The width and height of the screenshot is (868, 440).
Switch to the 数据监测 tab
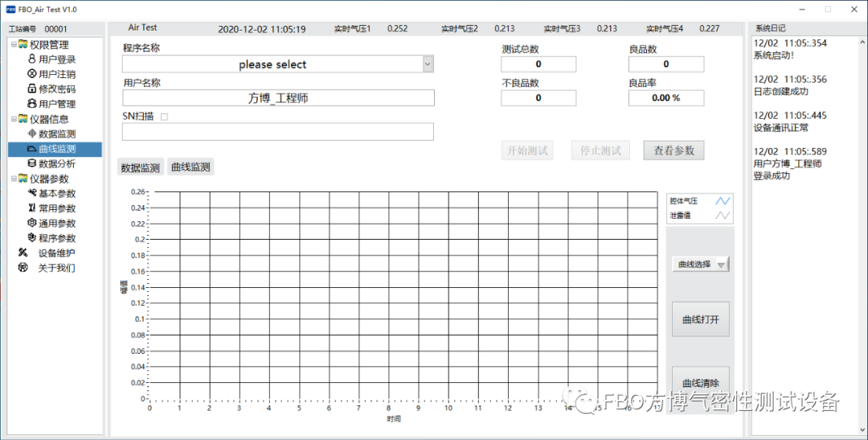click(x=140, y=167)
